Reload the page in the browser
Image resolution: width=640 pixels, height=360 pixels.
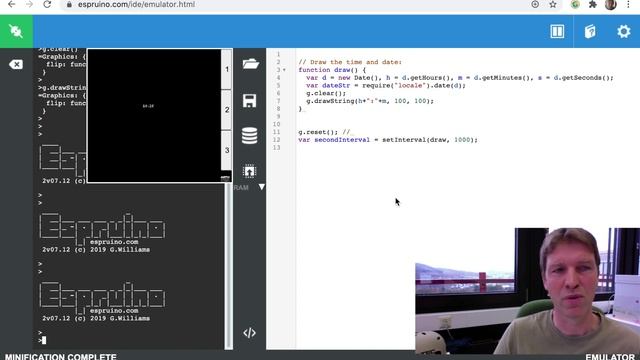coord(47,4)
